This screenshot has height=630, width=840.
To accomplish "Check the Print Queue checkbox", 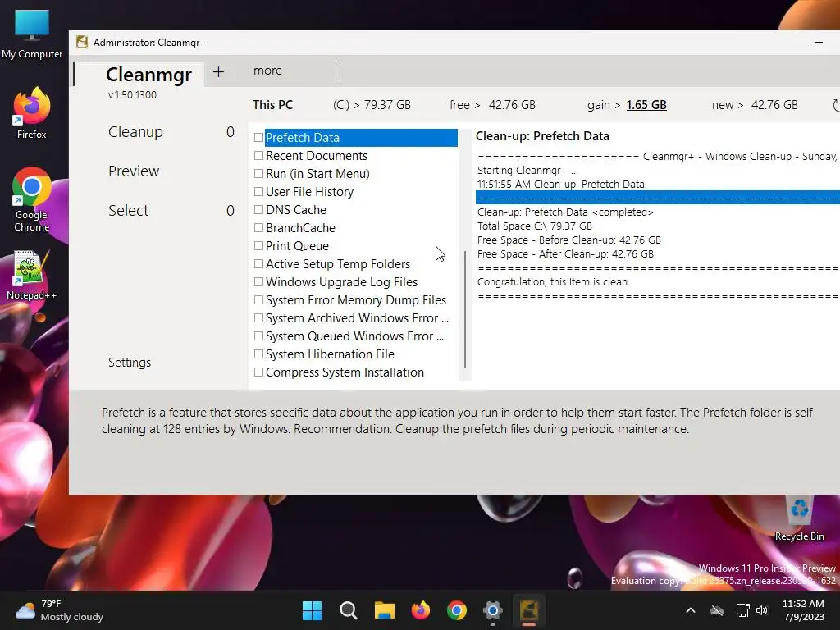I will (x=258, y=246).
